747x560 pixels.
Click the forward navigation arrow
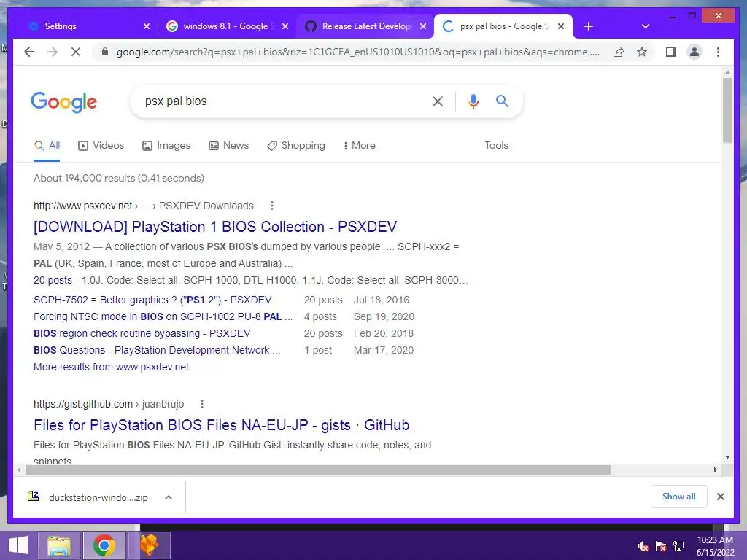53,52
